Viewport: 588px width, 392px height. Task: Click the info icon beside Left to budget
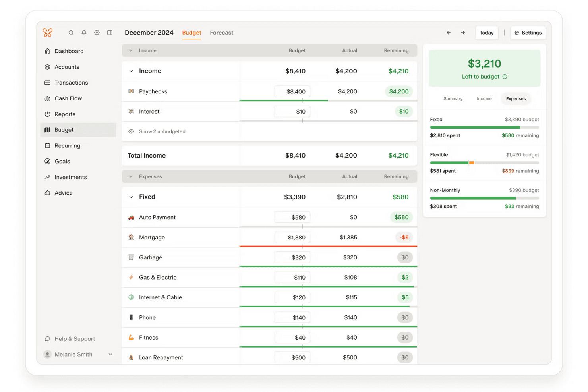[505, 77]
